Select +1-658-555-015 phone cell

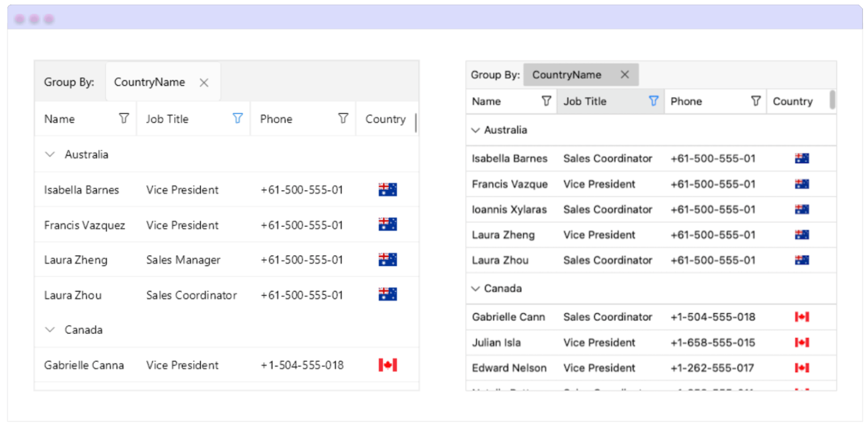713,343
